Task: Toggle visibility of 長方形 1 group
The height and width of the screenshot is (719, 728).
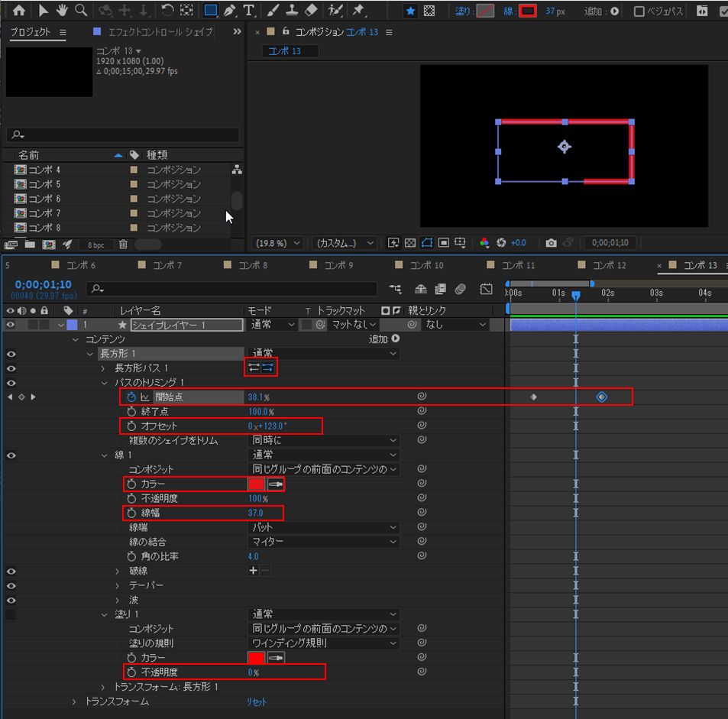Action: click(11, 354)
